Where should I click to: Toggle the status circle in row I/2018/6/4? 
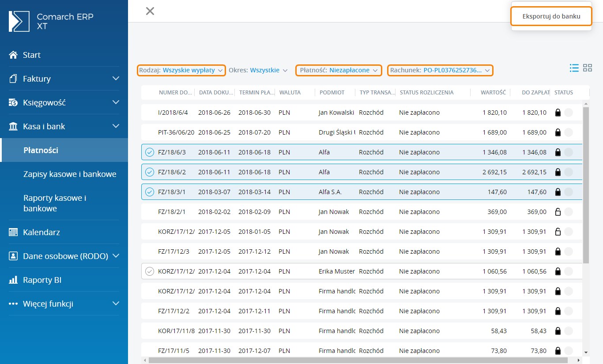click(569, 113)
